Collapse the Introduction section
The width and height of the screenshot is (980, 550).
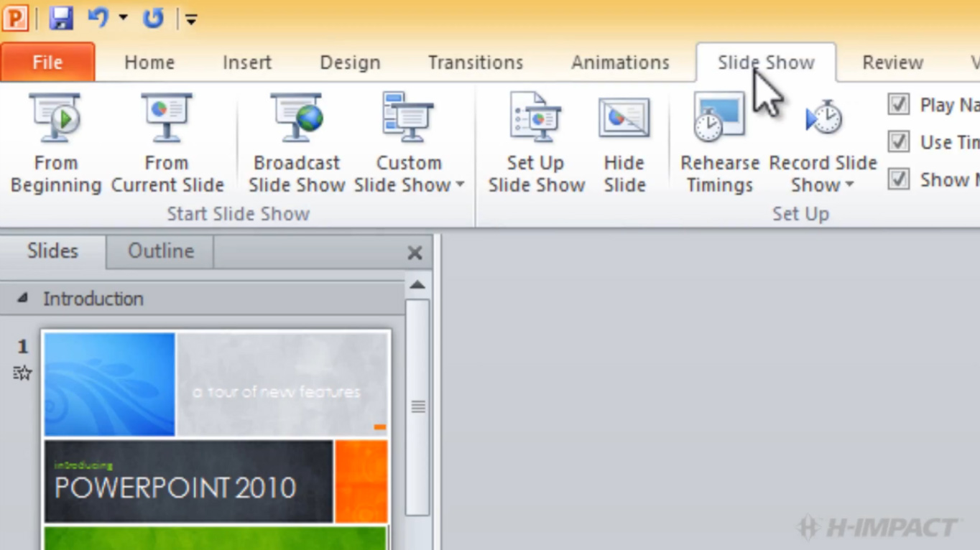(x=22, y=298)
